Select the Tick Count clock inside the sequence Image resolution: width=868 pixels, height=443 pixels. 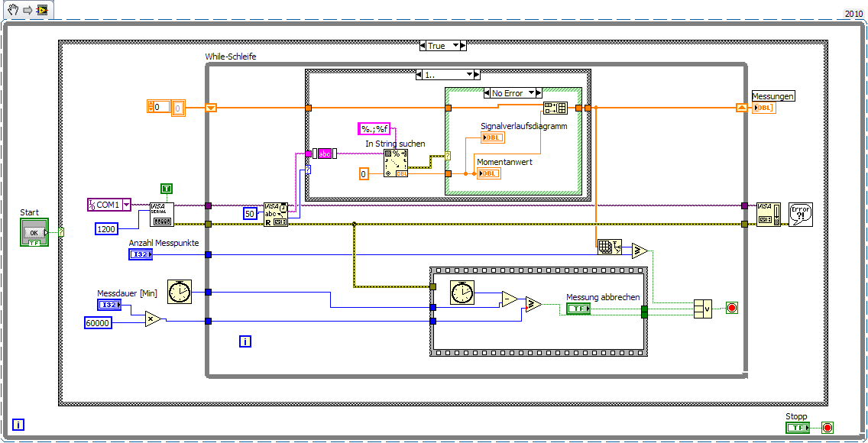coord(462,293)
